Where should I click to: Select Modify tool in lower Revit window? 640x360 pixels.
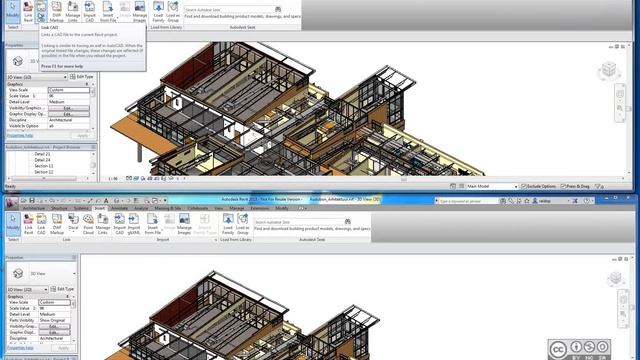point(13,224)
